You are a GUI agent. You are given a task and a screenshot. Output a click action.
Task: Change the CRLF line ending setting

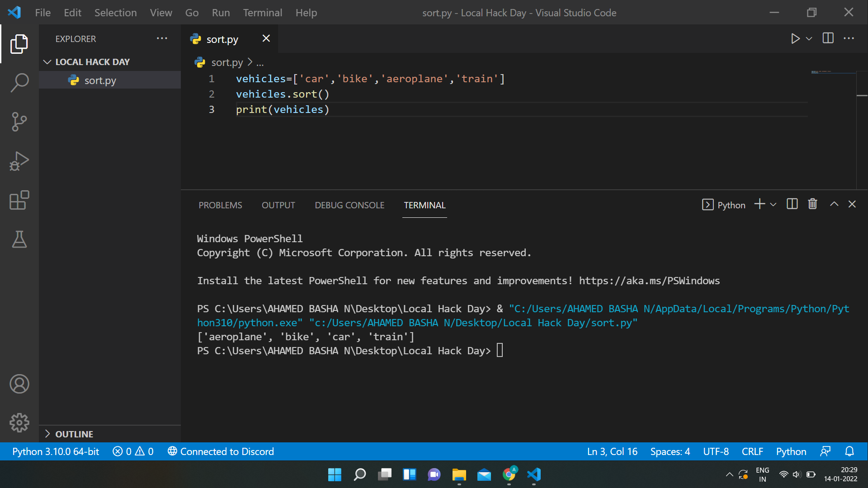[x=752, y=451]
